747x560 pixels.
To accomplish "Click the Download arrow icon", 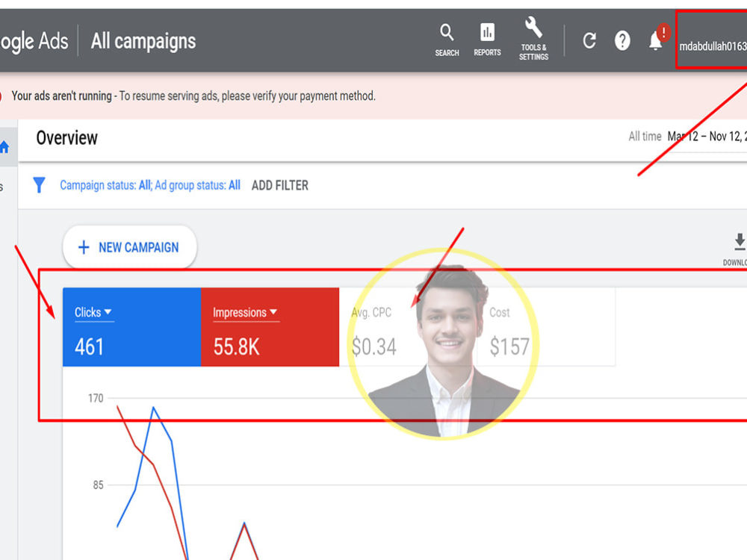I will point(739,241).
